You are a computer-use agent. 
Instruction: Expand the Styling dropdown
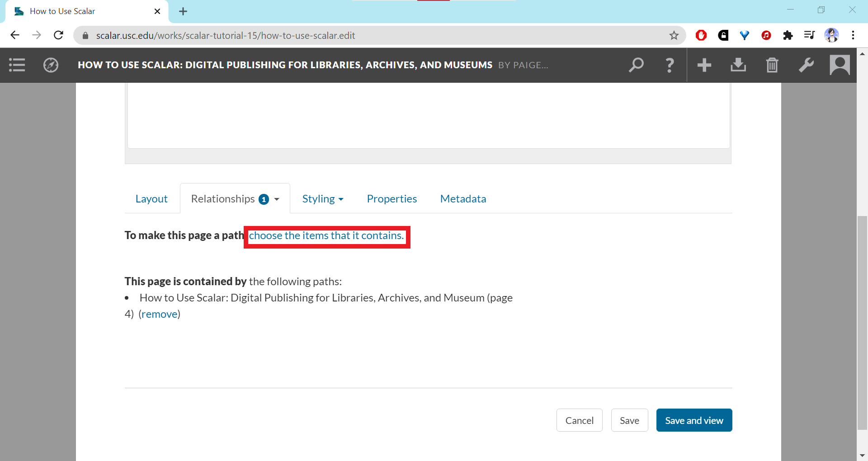pos(323,199)
